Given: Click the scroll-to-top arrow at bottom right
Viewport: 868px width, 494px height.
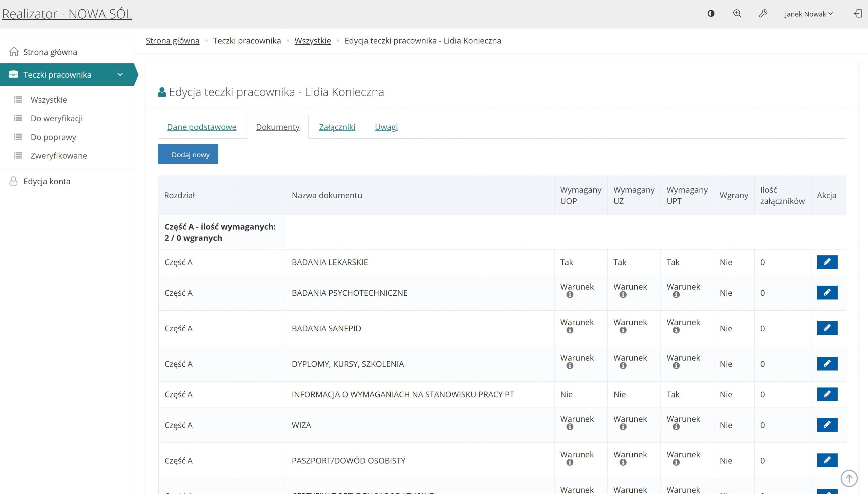Looking at the screenshot, I should (x=849, y=478).
